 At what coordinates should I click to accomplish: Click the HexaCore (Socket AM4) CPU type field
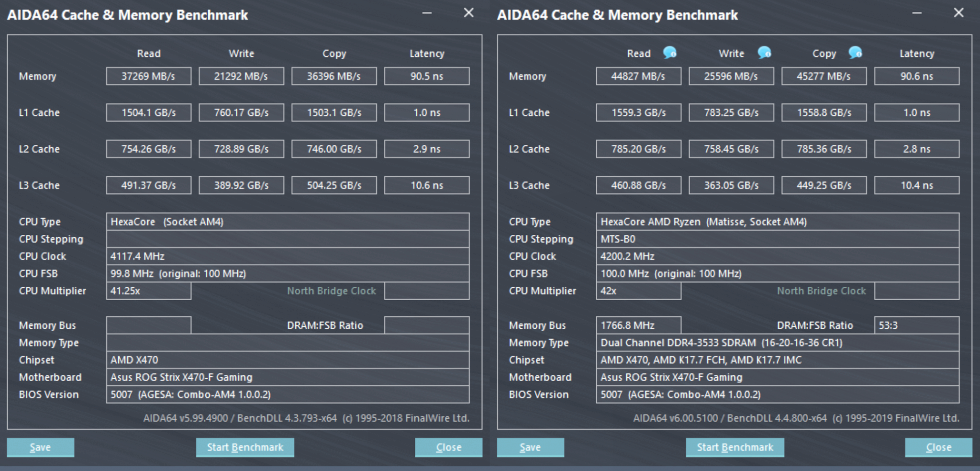288,222
